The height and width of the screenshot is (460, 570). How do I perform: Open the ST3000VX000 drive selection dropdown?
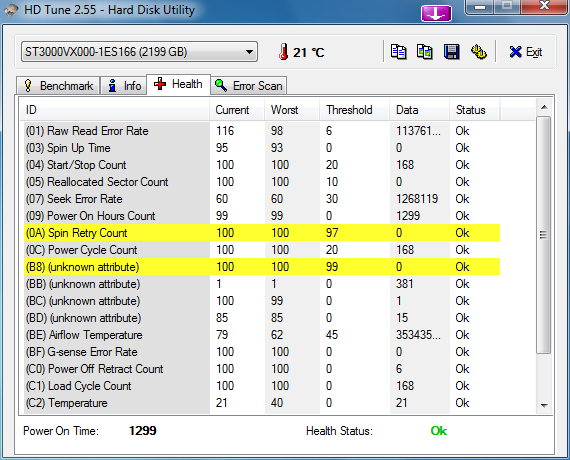[x=139, y=52]
